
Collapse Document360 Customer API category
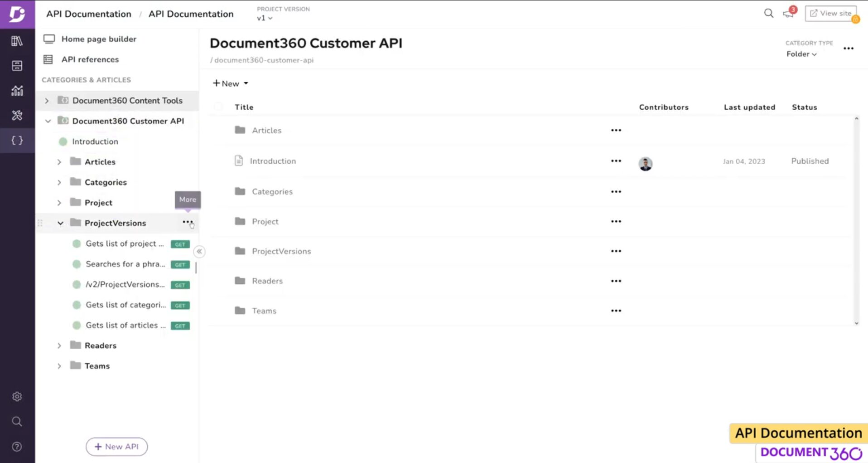(48, 121)
